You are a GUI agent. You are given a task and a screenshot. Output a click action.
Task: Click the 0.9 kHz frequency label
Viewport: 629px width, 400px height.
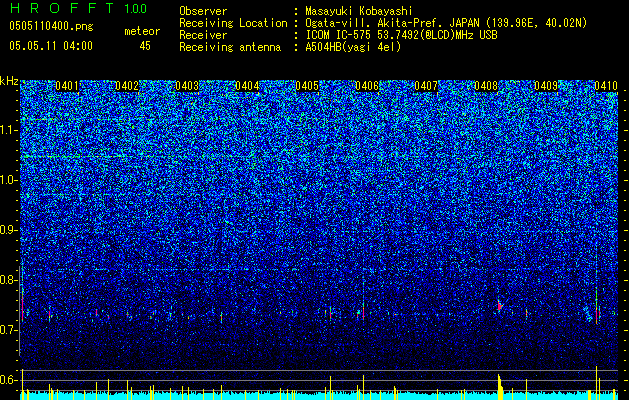tap(9, 230)
